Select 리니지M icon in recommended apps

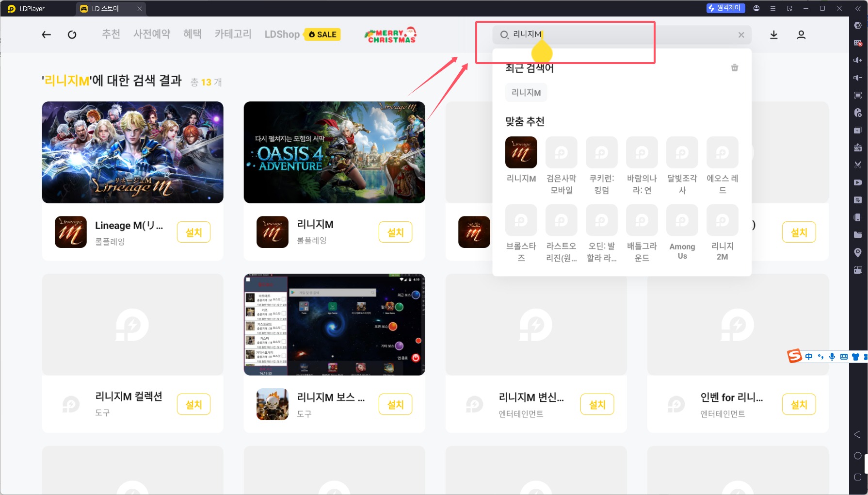[x=521, y=152]
